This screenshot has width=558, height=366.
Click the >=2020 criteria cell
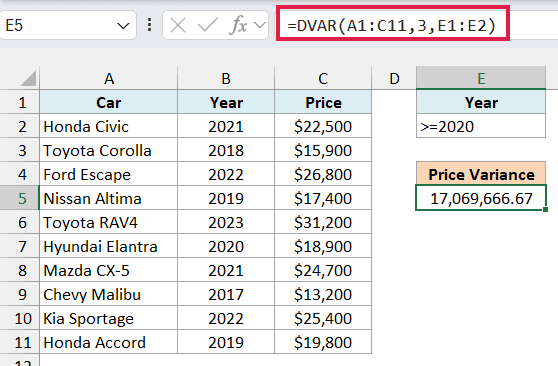pyautogui.click(x=481, y=126)
